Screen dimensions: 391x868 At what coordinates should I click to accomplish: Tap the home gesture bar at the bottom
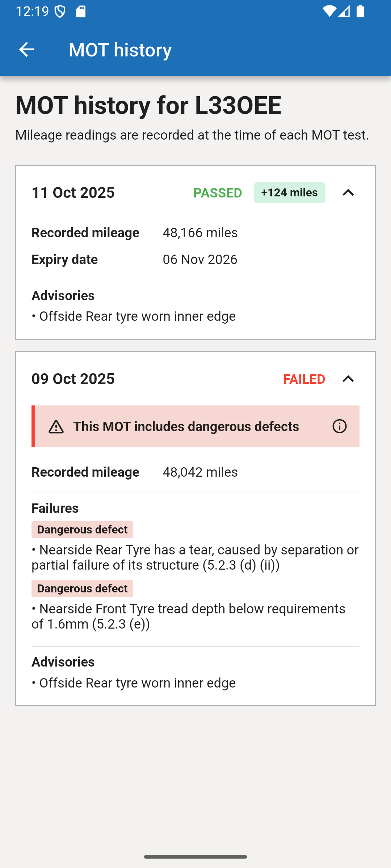tap(195, 856)
